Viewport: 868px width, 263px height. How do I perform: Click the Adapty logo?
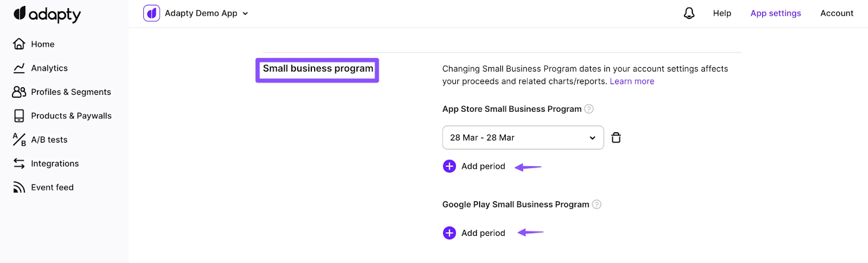(x=47, y=14)
